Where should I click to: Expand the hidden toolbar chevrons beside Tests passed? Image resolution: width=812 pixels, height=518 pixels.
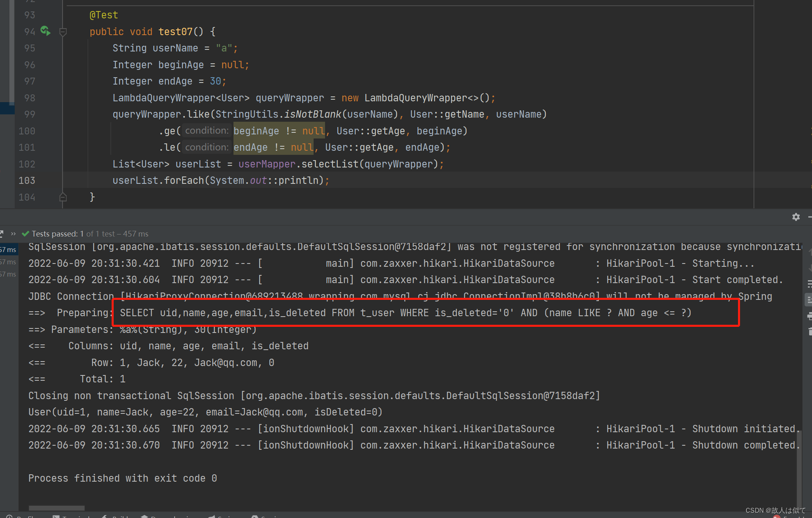pos(13,234)
